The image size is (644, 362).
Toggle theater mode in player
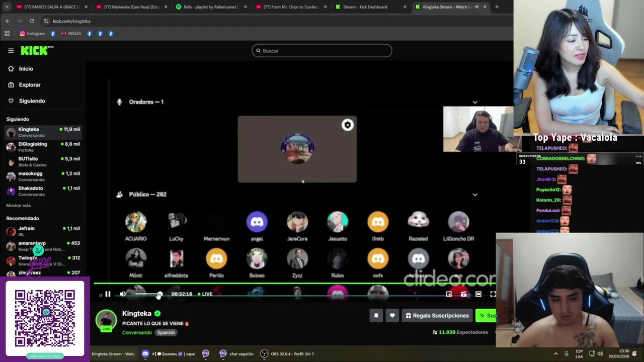tap(478, 294)
